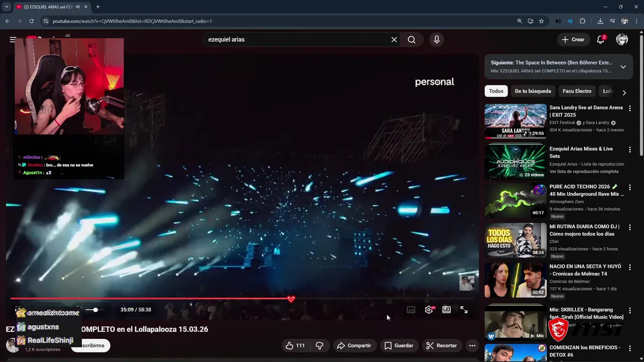
Task: Show more filter chips with the right arrow
Action: (624, 93)
